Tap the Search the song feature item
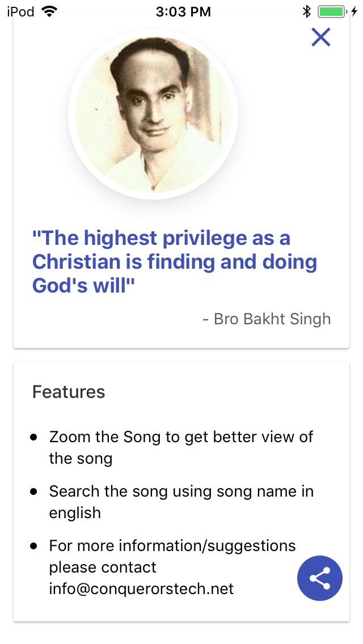 [180, 502]
